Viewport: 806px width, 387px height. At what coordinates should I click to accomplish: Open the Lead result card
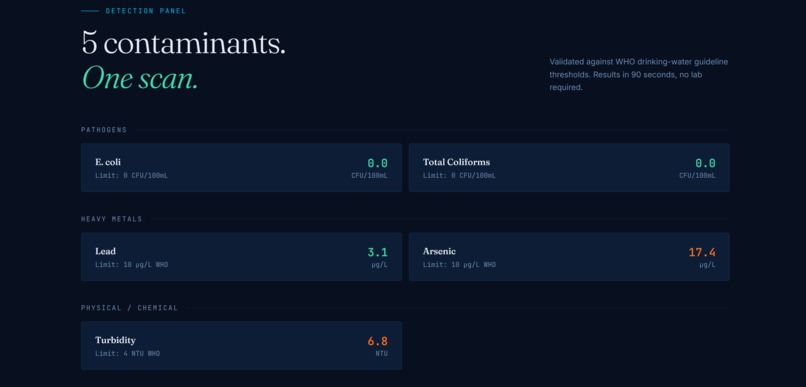click(241, 256)
